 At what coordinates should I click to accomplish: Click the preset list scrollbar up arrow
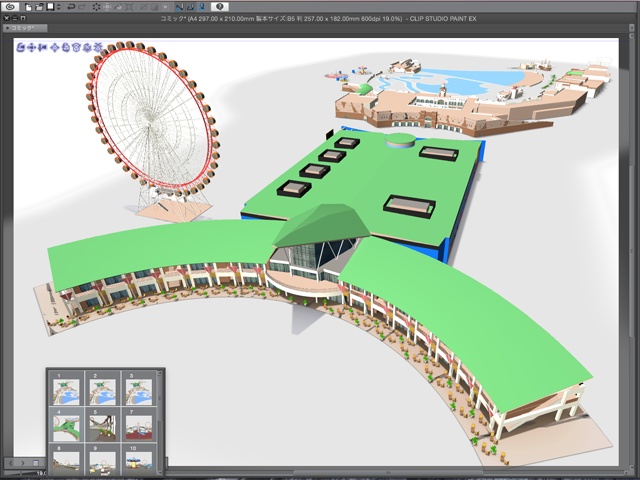click(x=160, y=373)
